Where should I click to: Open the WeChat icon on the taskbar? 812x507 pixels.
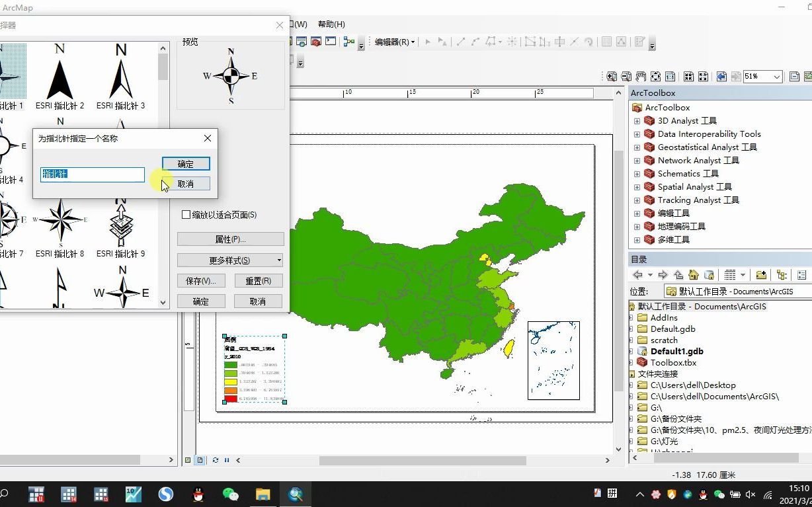231,494
